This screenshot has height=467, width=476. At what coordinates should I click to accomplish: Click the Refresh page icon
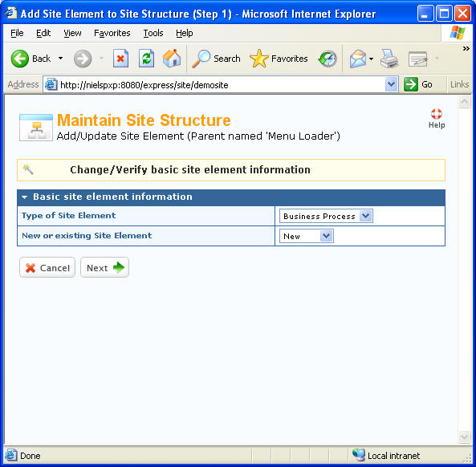146,59
